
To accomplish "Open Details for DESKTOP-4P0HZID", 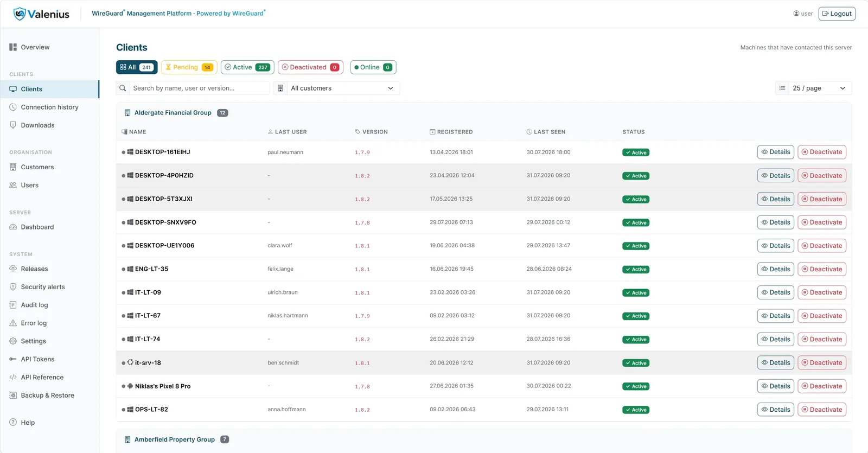I will tap(776, 176).
